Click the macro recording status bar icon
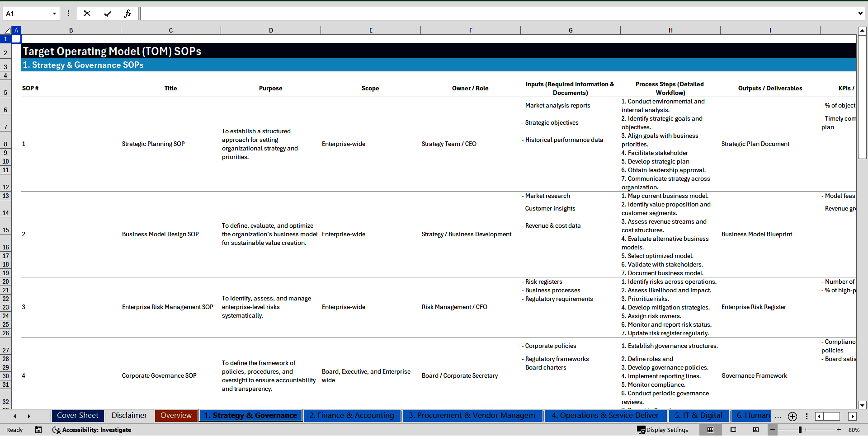Viewport: 868px width, 436px height. tap(38, 430)
